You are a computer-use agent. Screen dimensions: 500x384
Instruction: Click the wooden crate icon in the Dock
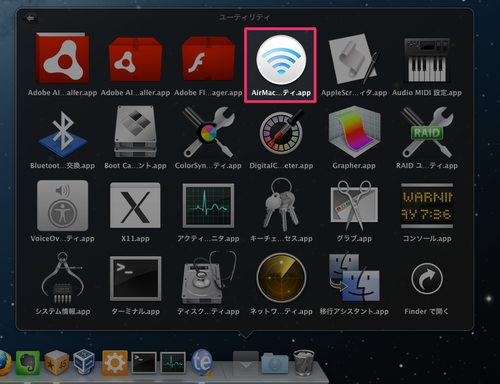click(x=57, y=362)
